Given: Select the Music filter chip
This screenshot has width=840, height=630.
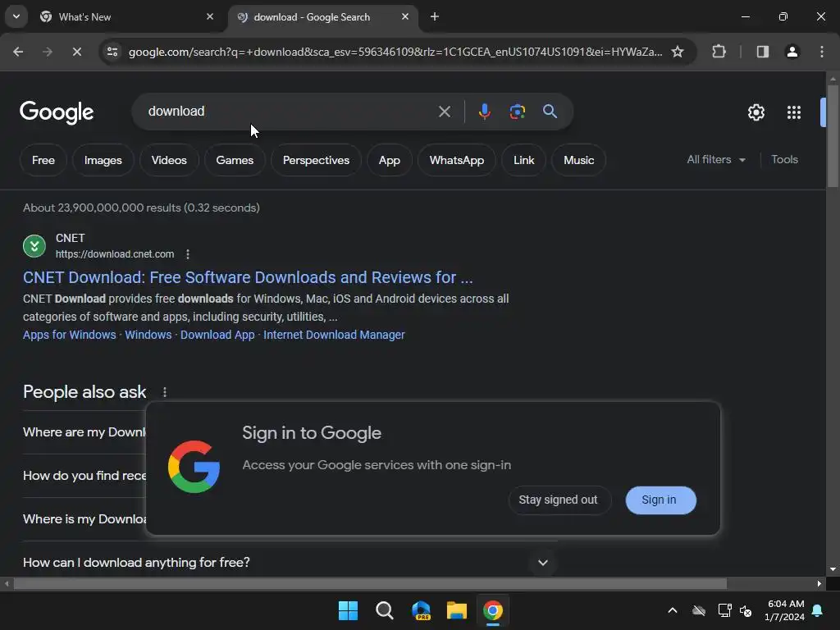Looking at the screenshot, I should click(x=578, y=160).
